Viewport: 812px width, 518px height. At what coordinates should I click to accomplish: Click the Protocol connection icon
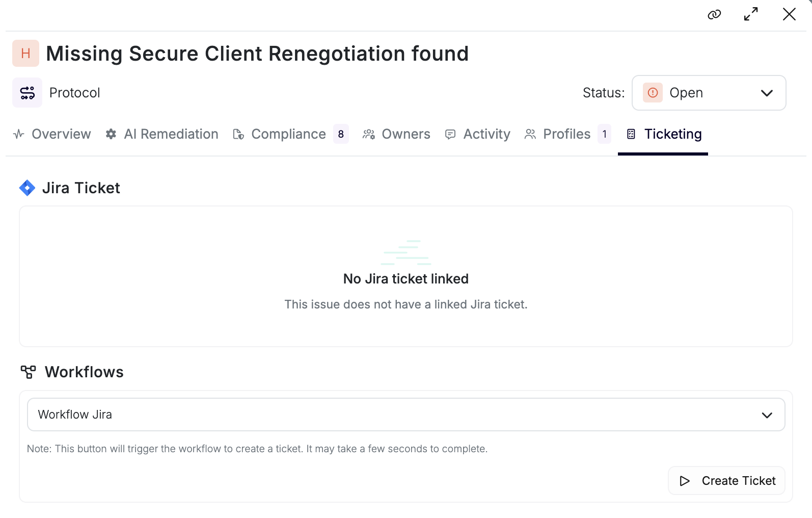point(27,92)
